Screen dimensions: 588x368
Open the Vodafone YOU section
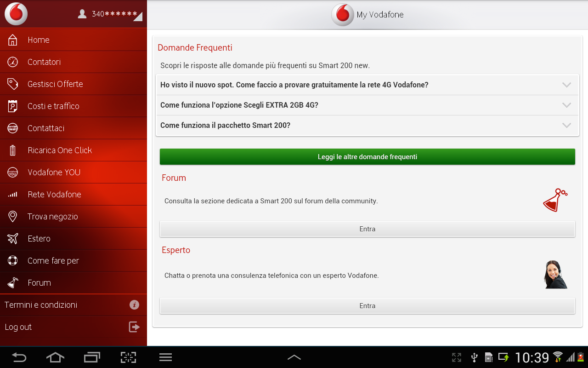coord(73,172)
